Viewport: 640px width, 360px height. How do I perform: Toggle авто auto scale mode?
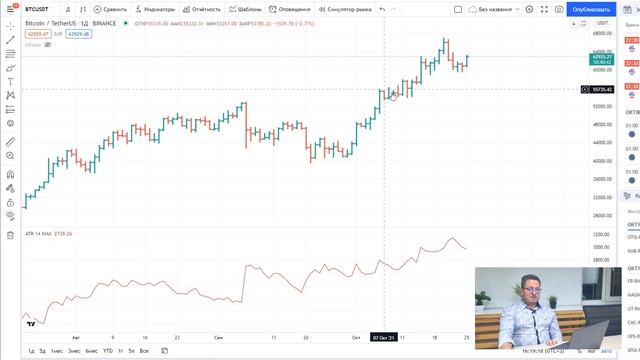point(607,351)
